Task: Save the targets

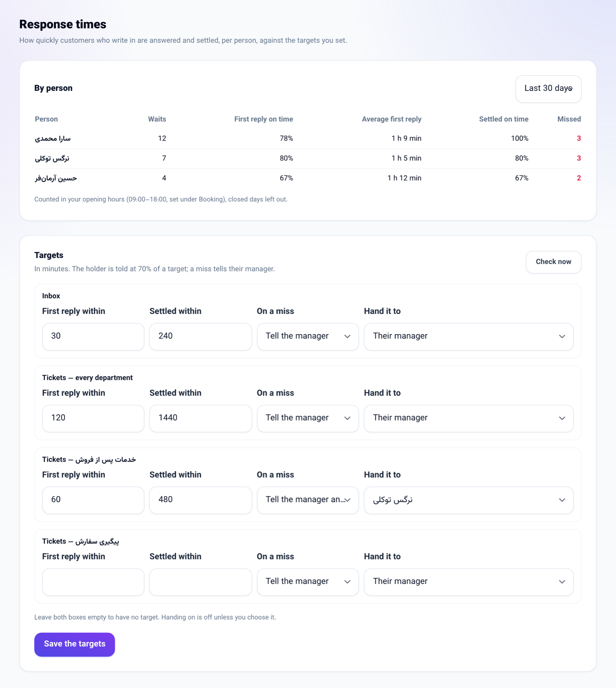Action: pyautogui.click(x=75, y=644)
